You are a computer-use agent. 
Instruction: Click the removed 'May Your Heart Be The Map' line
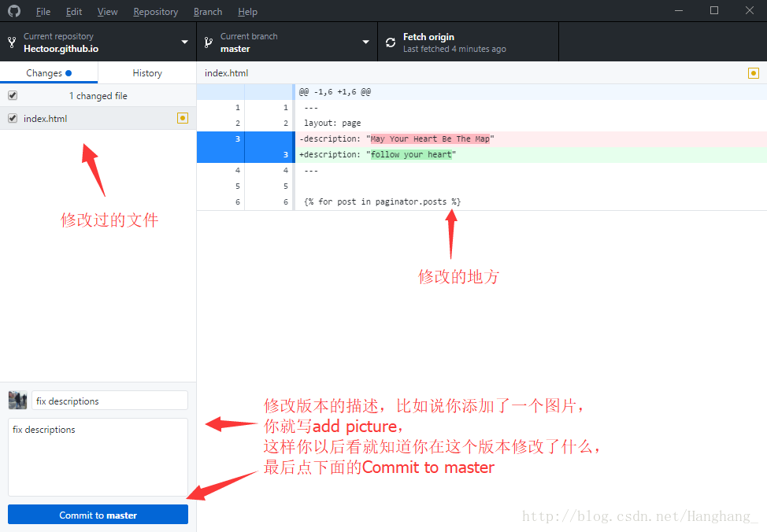[x=531, y=139]
